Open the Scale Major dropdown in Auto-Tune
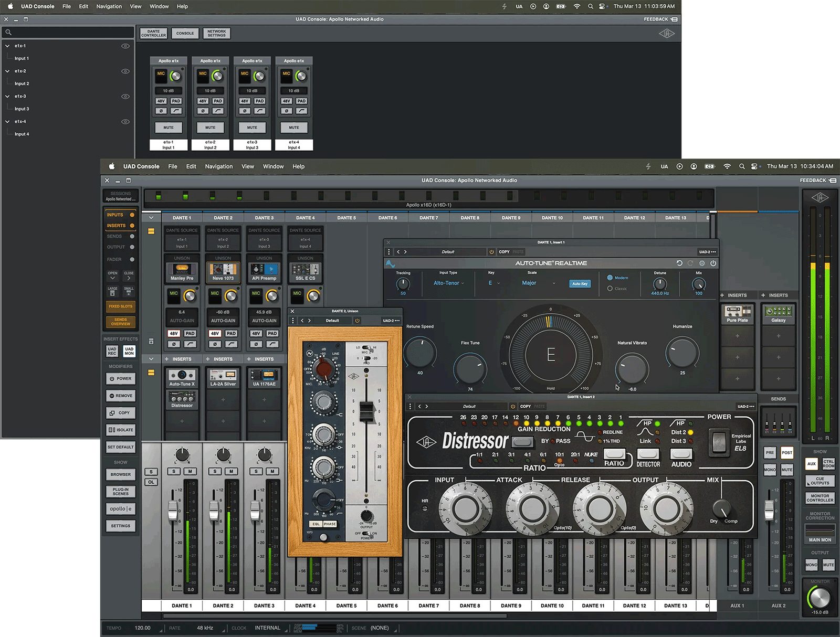The image size is (840, 637). (x=539, y=283)
